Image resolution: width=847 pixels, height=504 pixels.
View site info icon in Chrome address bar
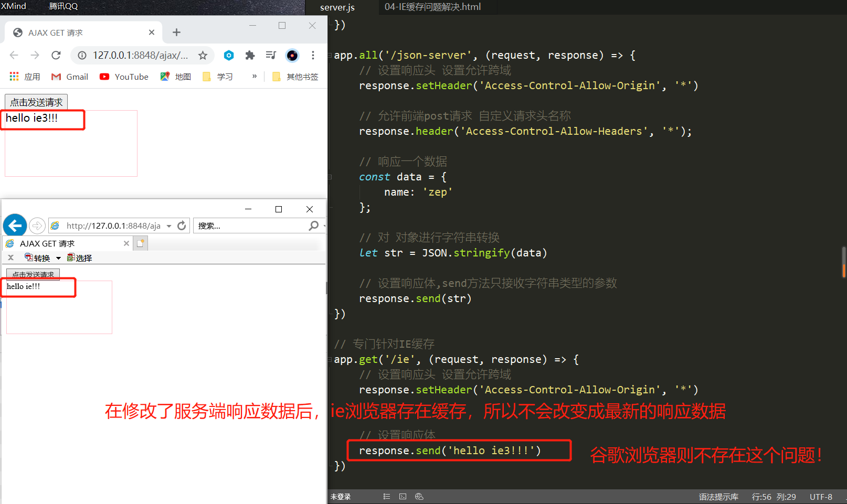click(82, 55)
